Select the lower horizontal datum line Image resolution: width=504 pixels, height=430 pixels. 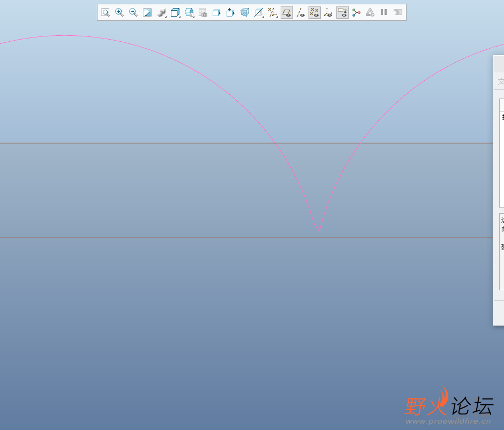click(x=246, y=238)
